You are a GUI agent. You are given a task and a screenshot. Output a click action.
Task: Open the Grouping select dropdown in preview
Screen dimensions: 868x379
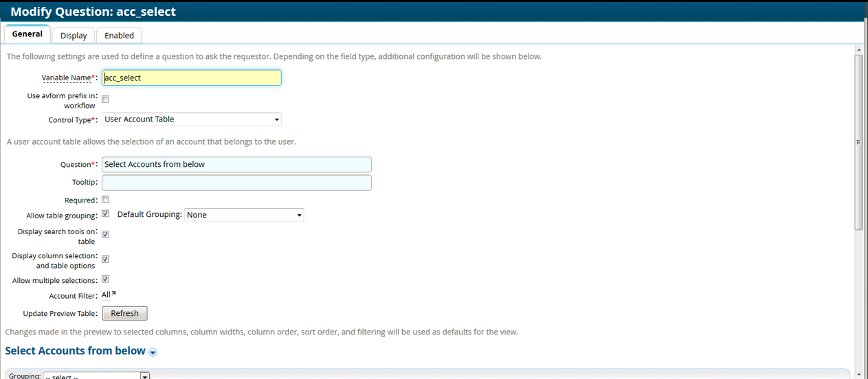[96, 376]
